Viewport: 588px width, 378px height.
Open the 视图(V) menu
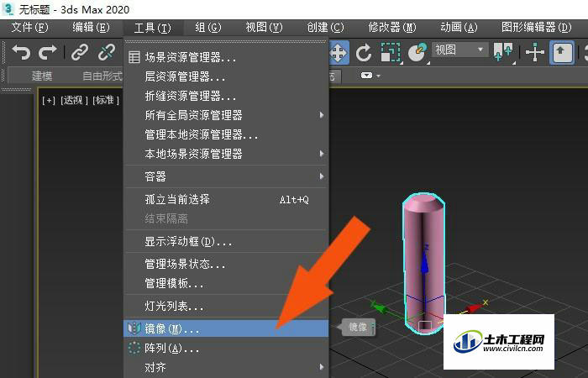tap(264, 28)
